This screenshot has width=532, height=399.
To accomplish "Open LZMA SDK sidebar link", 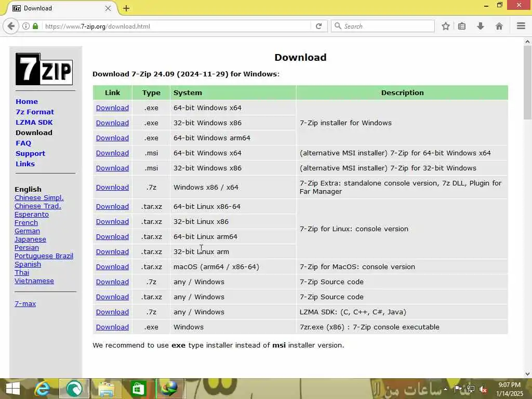I will click(x=34, y=122).
